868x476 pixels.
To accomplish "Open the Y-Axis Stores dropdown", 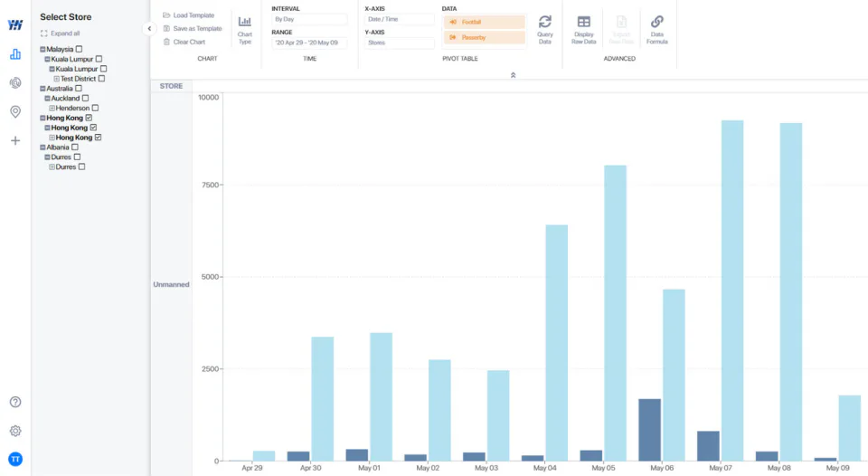I will coord(399,43).
